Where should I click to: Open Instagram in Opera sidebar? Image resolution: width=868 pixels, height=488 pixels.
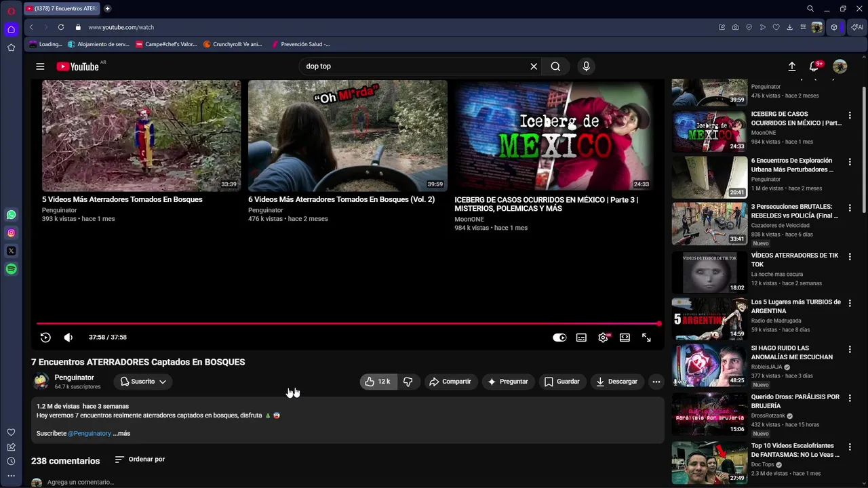point(11,233)
